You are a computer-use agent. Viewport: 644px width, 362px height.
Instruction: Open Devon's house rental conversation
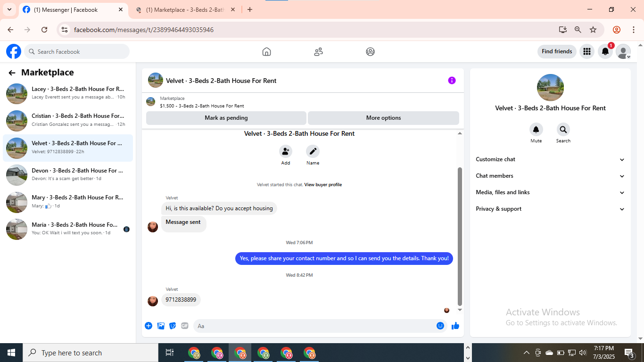68,175
